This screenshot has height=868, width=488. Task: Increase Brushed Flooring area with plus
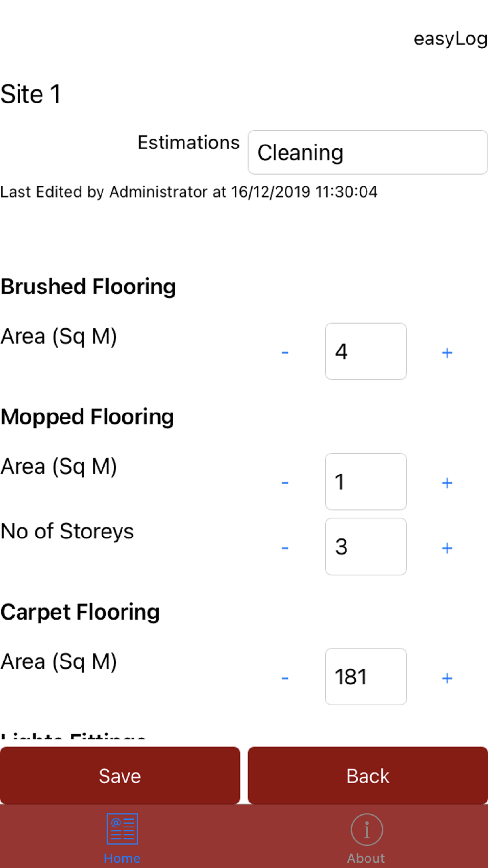point(447,352)
